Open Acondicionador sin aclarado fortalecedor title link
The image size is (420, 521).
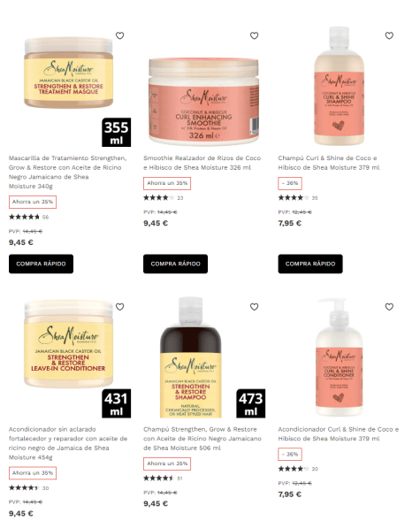click(x=68, y=443)
